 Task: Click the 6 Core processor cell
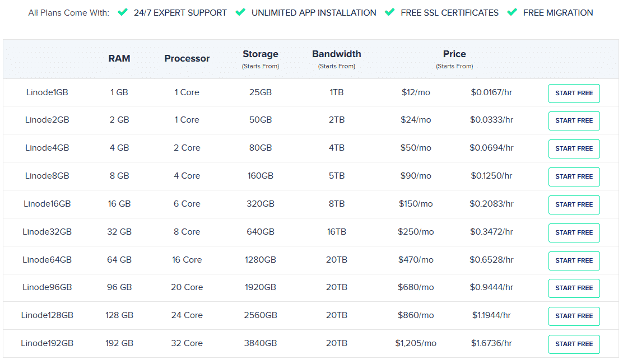[x=187, y=204]
